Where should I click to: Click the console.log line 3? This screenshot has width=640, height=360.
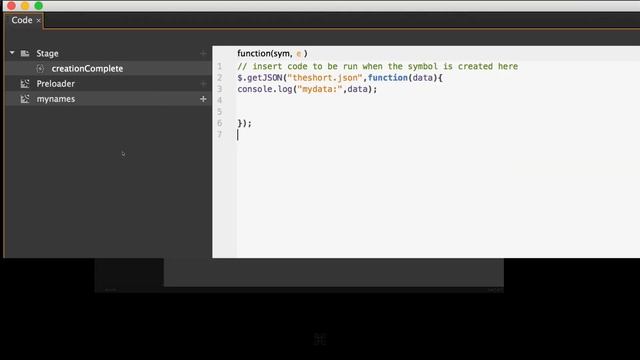click(307, 89)
